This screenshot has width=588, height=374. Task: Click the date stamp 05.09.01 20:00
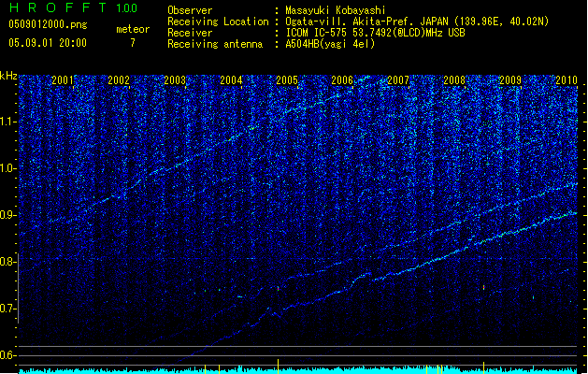point(48,43)
